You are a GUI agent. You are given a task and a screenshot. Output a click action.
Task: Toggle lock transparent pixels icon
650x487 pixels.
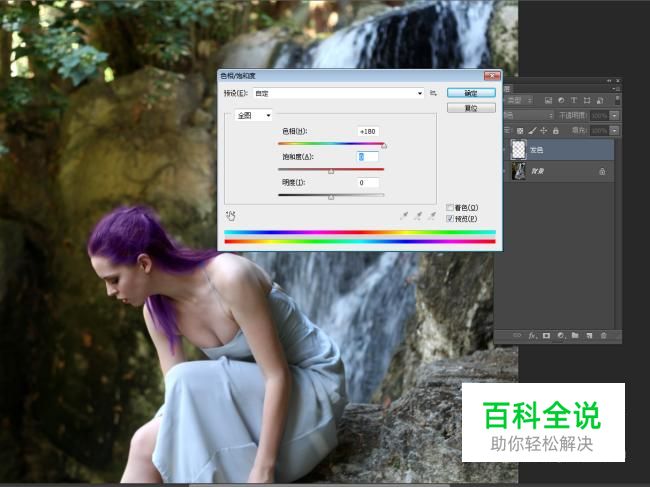click(x=520, y=131)
